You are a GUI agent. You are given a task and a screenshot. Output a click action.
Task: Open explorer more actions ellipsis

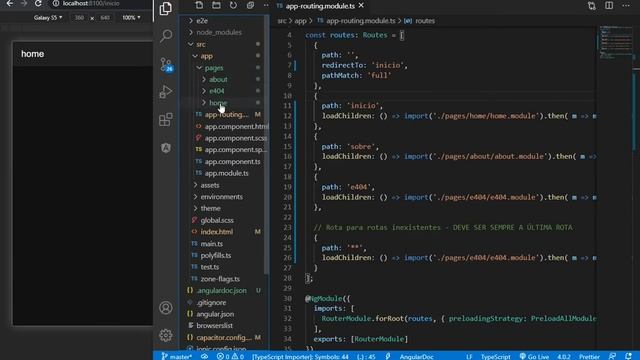[x=266, y=5]
